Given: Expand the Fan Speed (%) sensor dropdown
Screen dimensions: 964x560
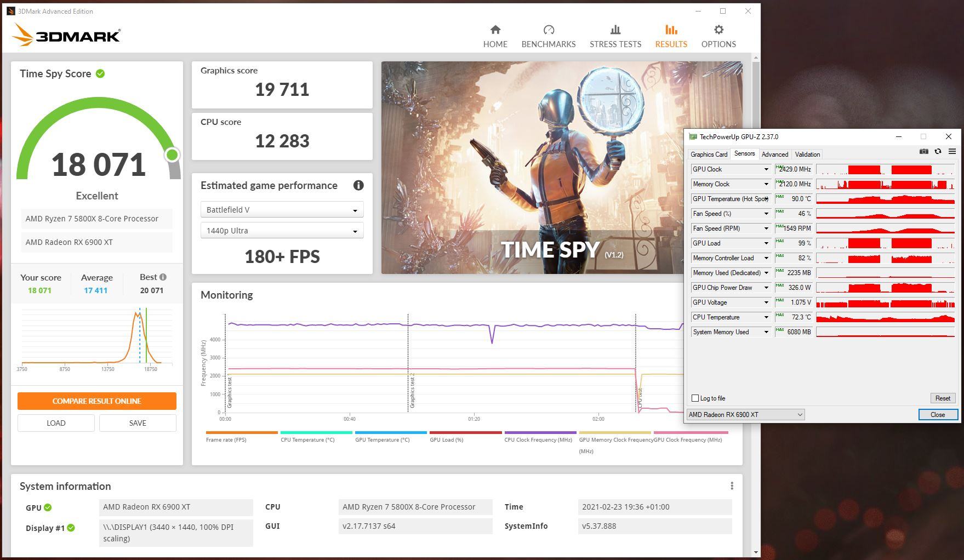Looking at the screenshot, I should tap(766, 214).
